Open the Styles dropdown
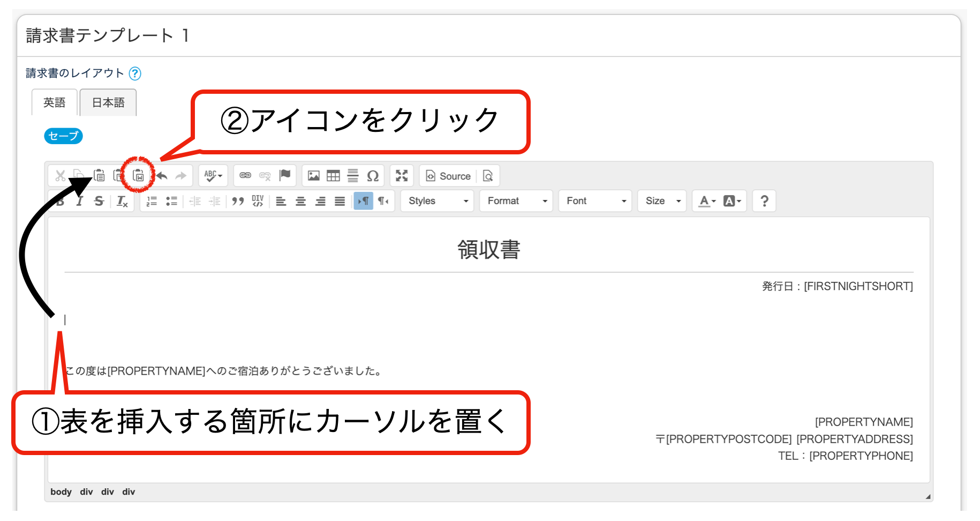This screenshot has height=521, width=980. 438,201
